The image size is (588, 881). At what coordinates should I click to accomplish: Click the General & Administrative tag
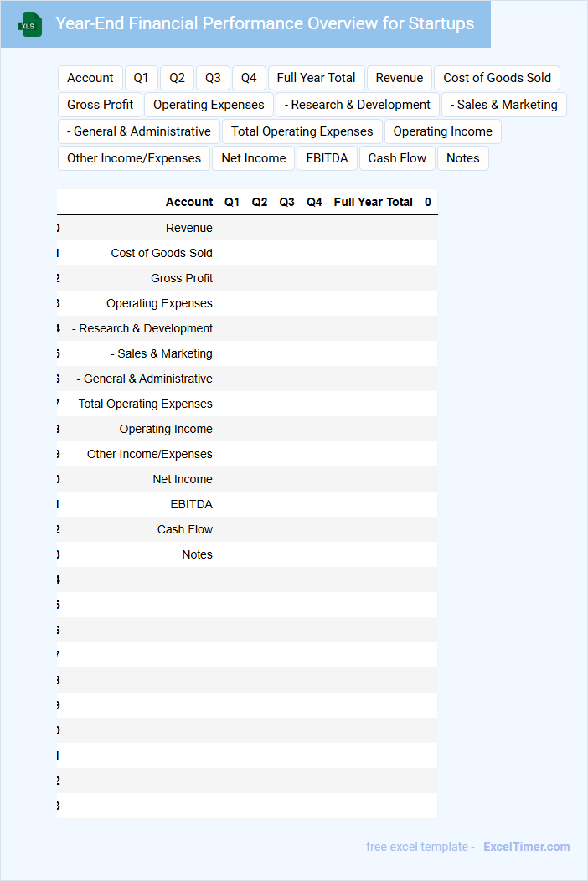pyautogui.click(x=139, y=131)
